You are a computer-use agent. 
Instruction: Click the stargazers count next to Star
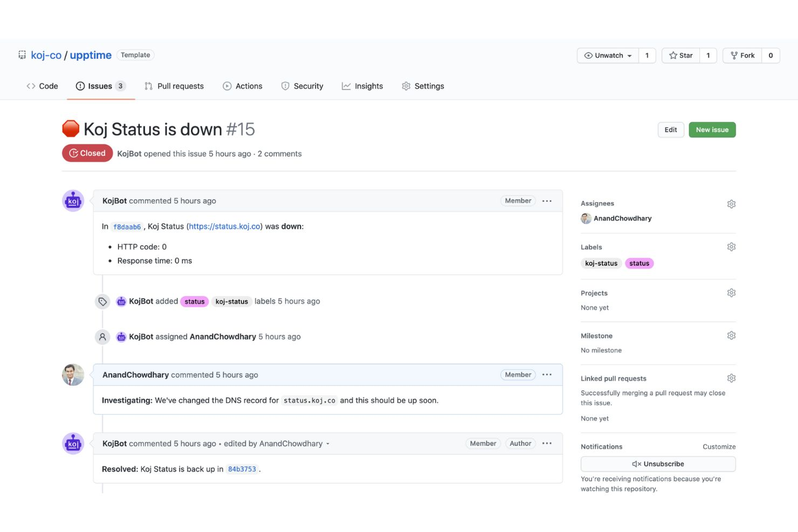(708, 56)
